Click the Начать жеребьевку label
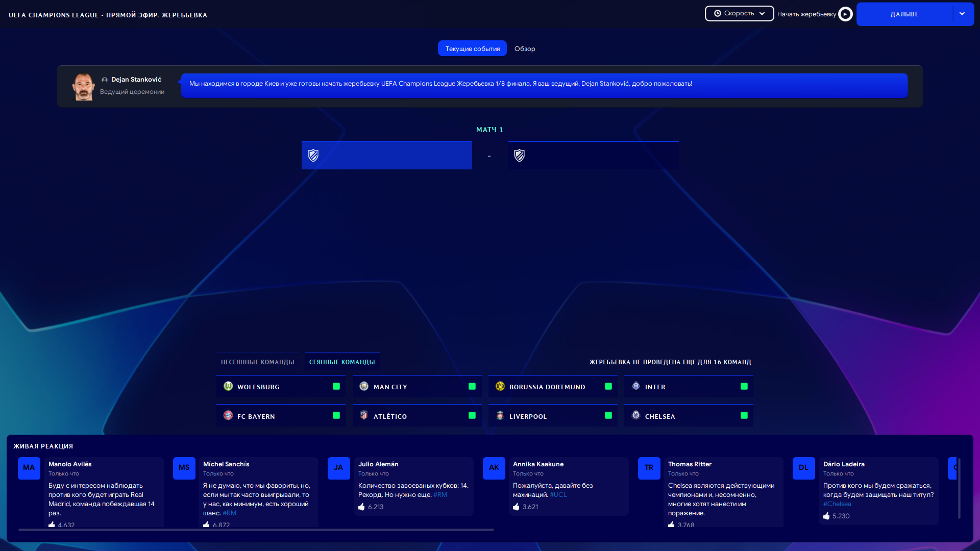This screenshot has height=551, width=980. click(806, 14)
